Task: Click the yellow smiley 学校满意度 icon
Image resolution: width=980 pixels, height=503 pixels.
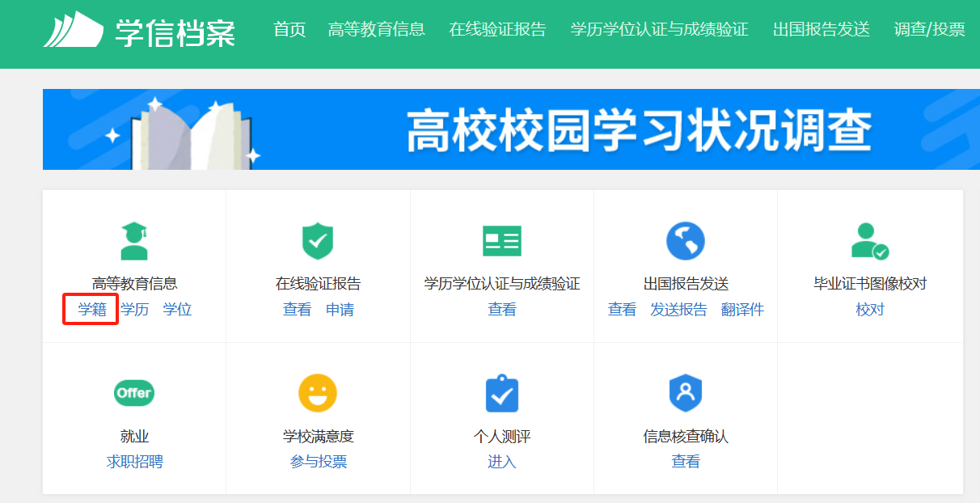Action: [x=318, y=393]
